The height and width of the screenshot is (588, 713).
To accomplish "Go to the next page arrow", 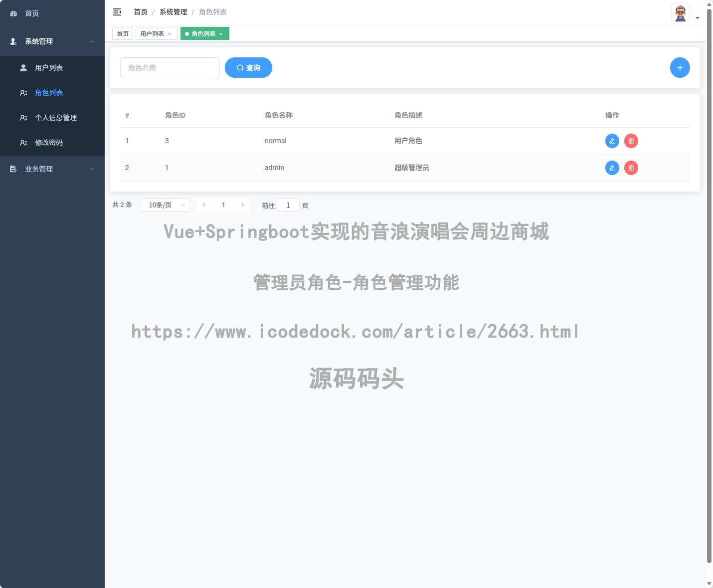I will click(x=242, y=205).
